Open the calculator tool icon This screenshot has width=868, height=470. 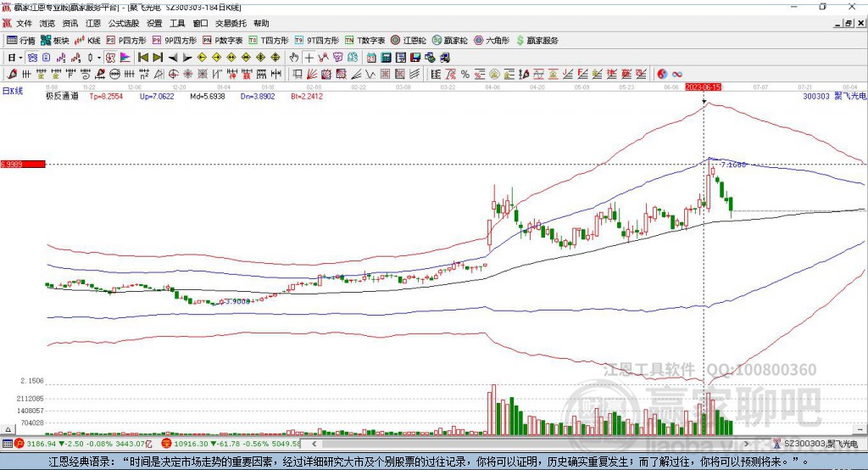pos(386,58)
